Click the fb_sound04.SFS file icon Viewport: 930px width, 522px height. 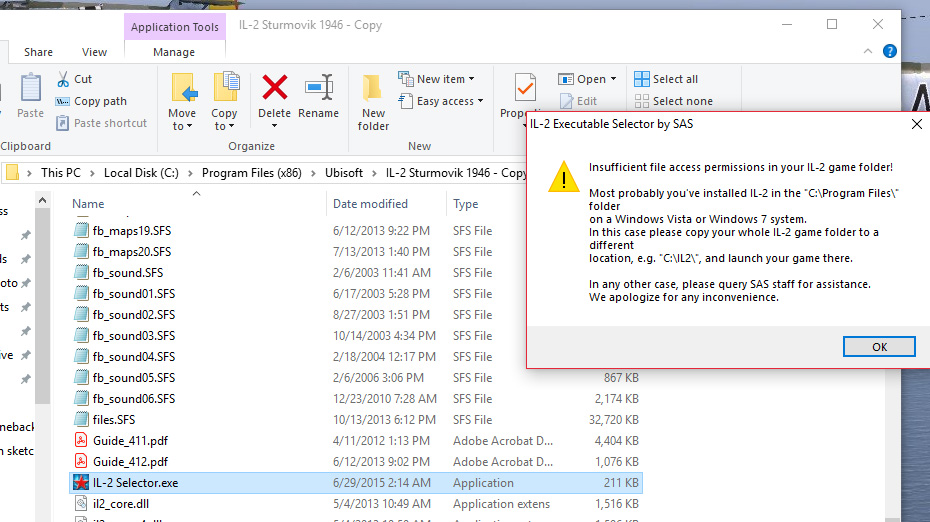click(x=81, y=356)
